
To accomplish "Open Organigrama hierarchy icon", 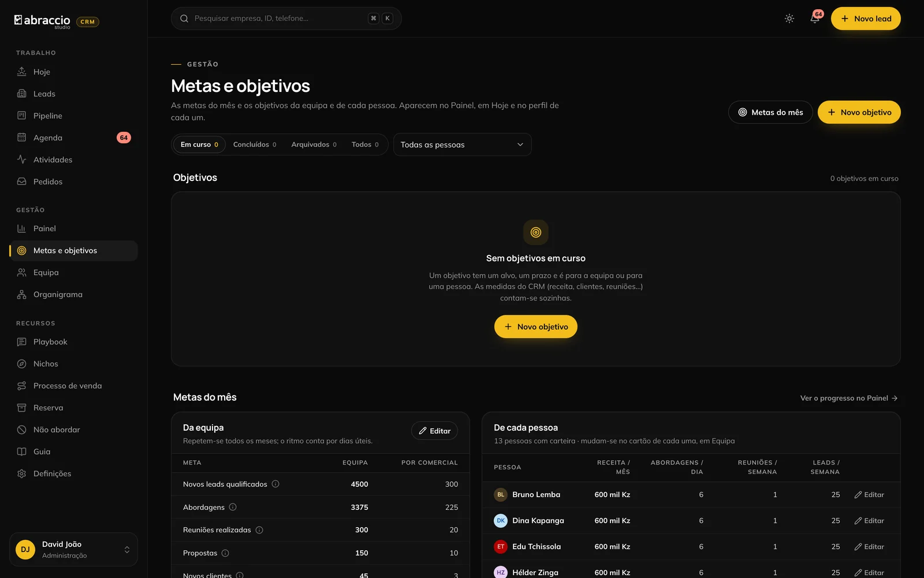I will pos(21,294).
